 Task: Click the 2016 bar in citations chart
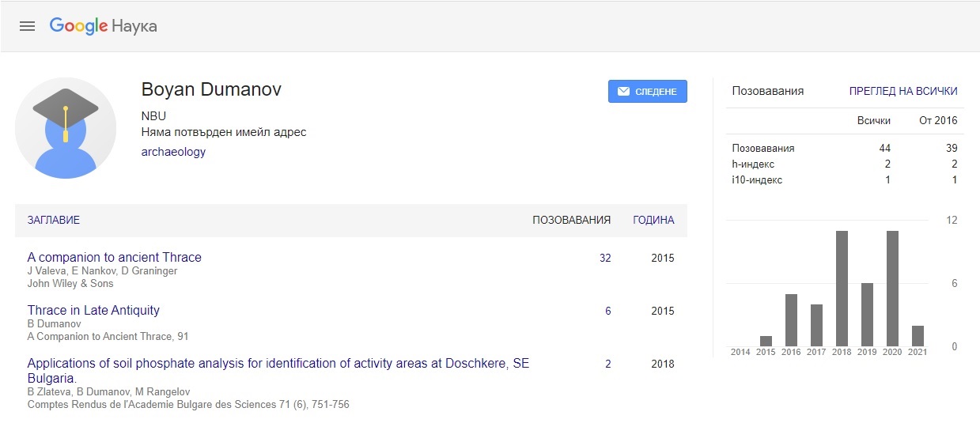point(791,320)
